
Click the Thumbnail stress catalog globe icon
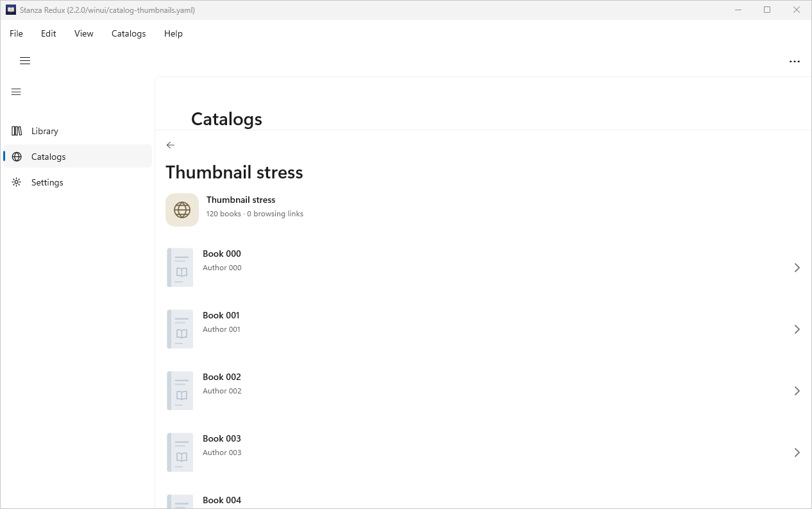click(x=182, y=210)
